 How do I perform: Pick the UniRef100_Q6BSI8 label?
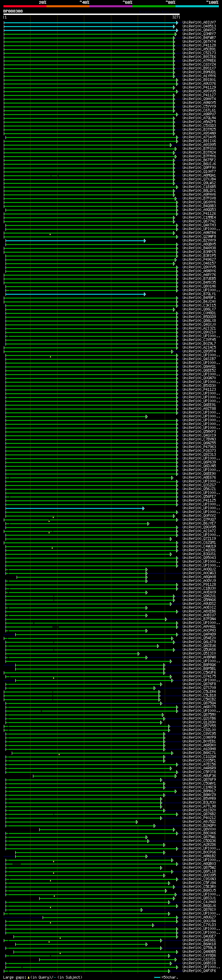[199, 963]
